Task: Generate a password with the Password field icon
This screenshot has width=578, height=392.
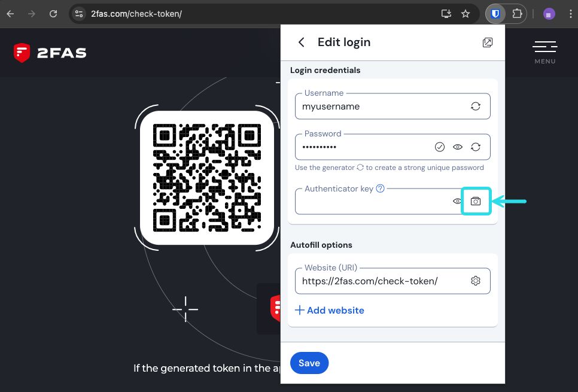Action: point(476,147)
